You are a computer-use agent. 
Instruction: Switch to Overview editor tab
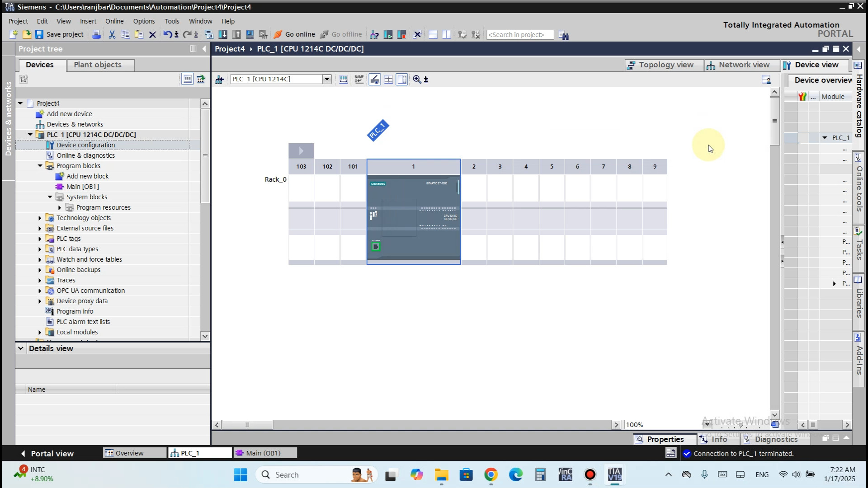135,453
